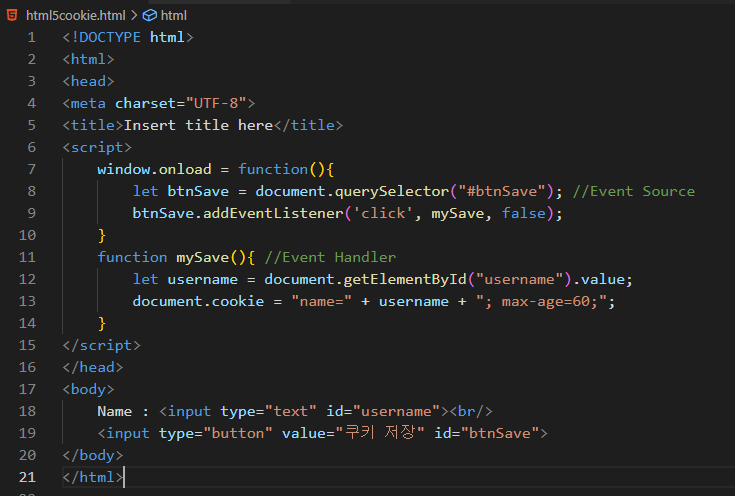Click id="btnSave" on line 19

(x=487, y=434)
